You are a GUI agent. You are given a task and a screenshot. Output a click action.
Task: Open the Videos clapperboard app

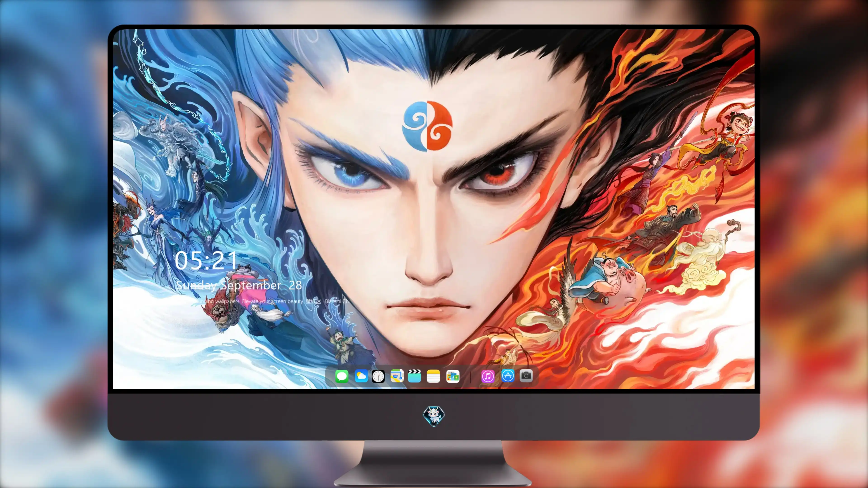pyautogui.click(x=415, y=376)
